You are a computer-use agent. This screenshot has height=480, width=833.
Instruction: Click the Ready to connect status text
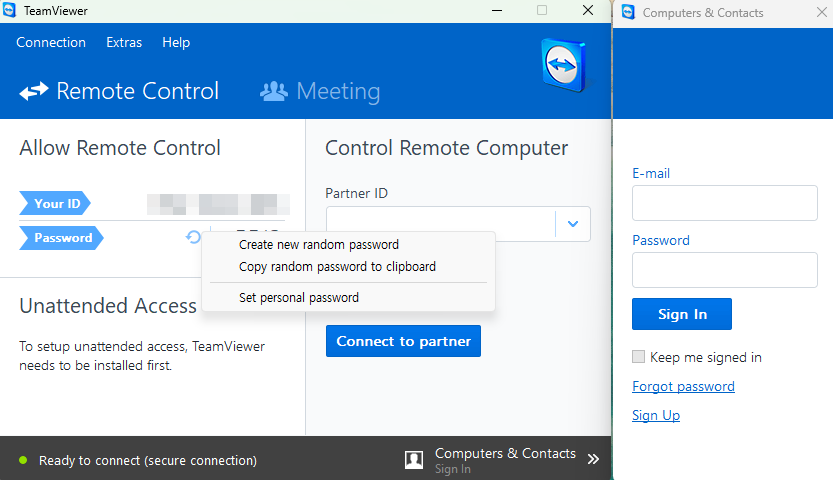point(148,460)
